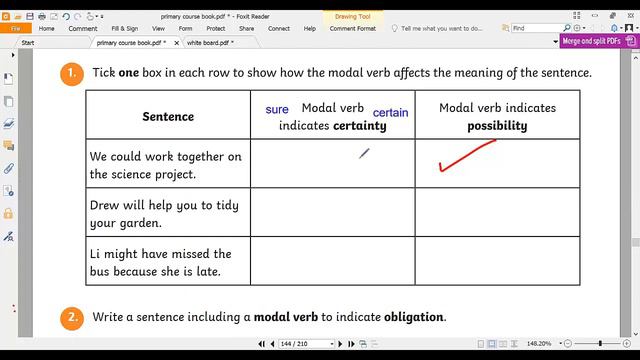Open the Fill & Sign ribbon tab
Viewport: 640px width, 360px height.
[x=124, y=29]
